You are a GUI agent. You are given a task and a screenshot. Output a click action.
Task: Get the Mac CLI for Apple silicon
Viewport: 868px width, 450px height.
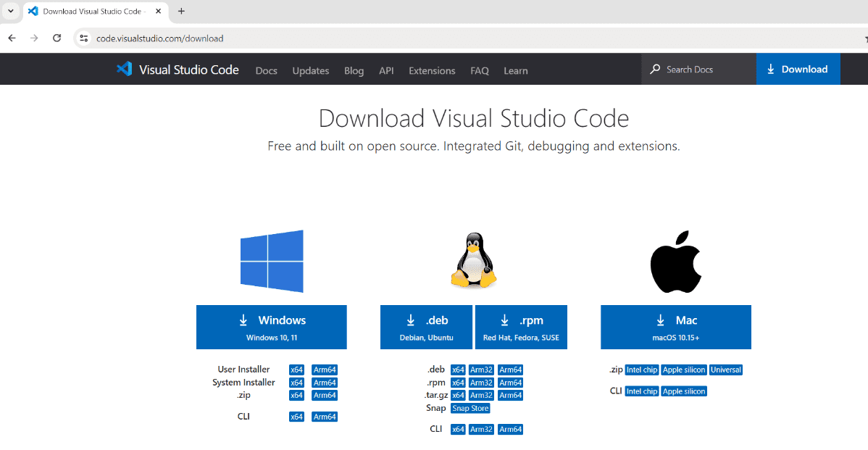(x=684, y=391)
